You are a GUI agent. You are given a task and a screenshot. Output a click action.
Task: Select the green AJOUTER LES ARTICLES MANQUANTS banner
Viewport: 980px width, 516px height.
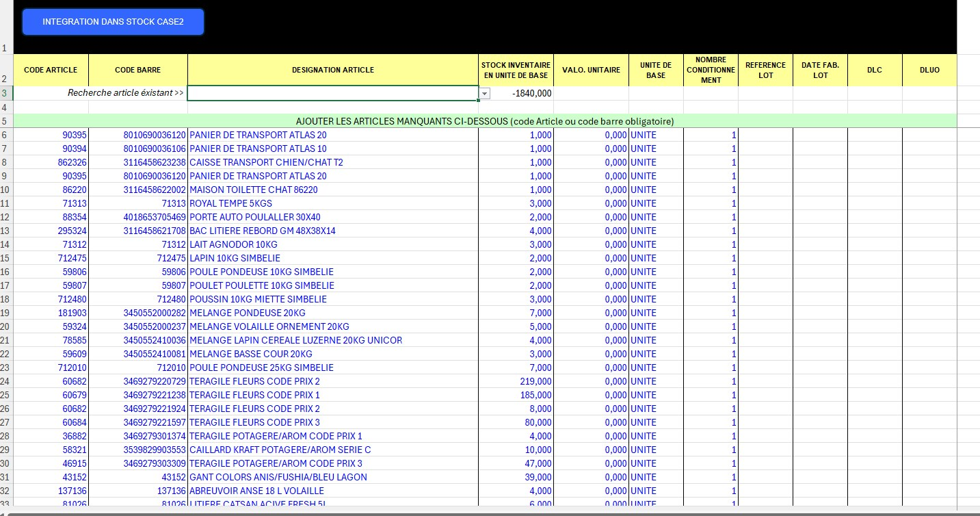pyautogui.click(x=485, y=121)
